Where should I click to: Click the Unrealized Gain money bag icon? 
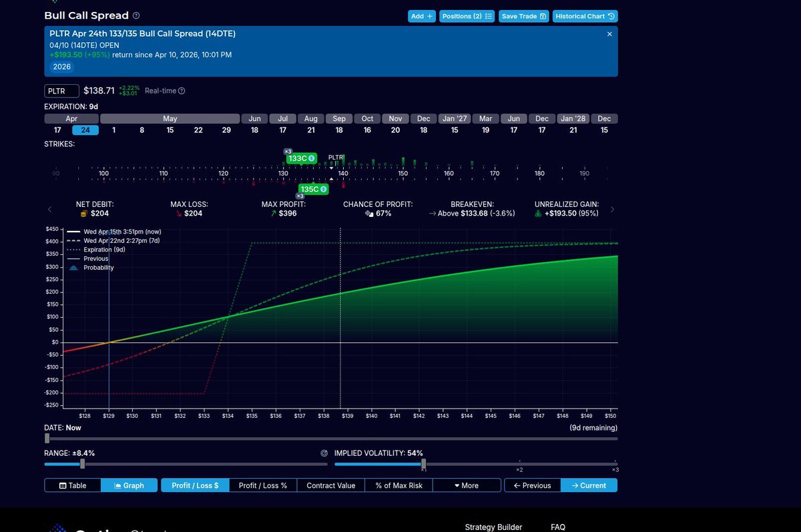point(539,214)
